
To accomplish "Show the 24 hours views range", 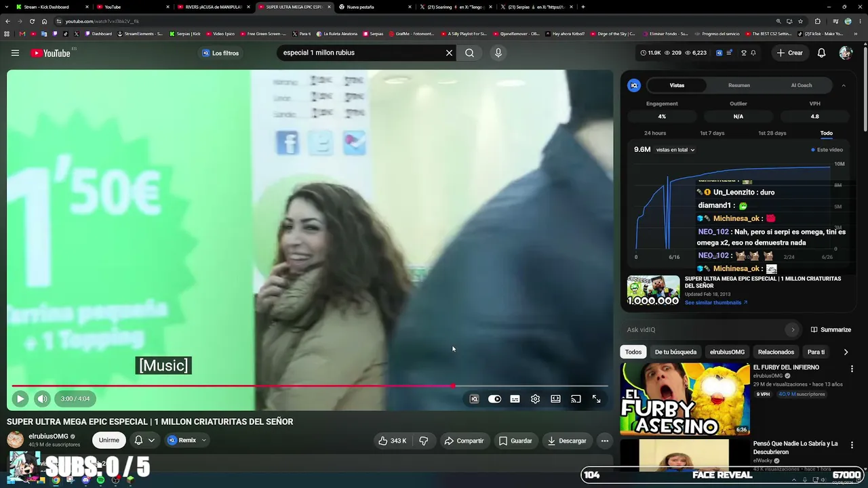I will [x=655, y=133].
